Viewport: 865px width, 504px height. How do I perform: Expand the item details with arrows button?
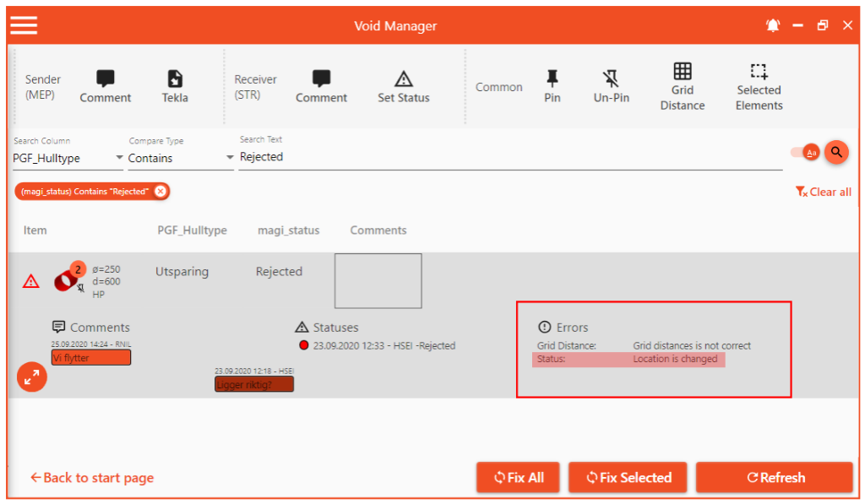[x=32, y=378]
